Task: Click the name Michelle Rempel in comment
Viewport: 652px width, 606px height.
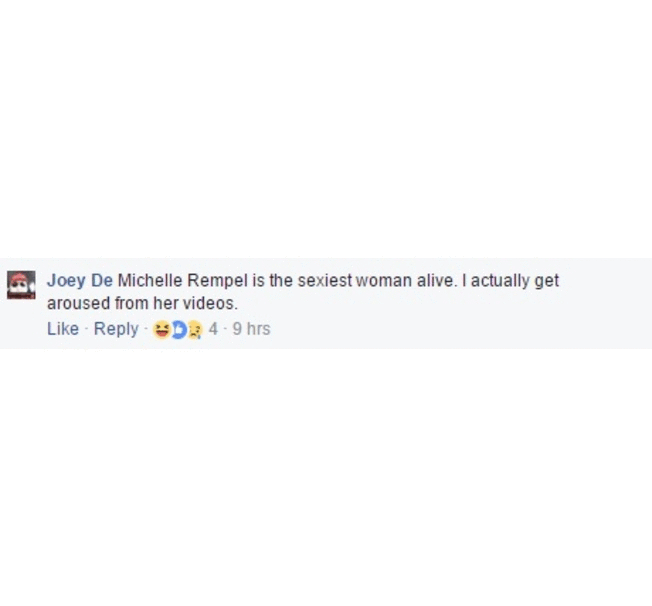Action: tap(183, 281)
